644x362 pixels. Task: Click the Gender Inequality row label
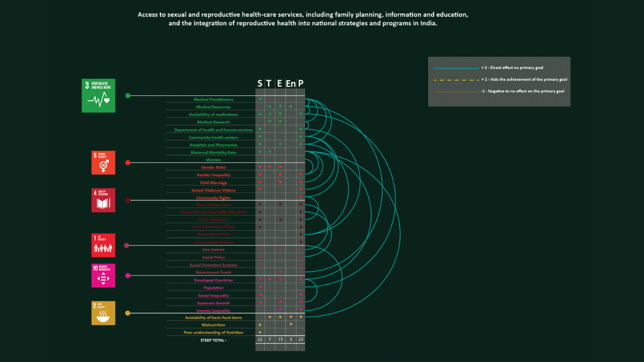214,175
